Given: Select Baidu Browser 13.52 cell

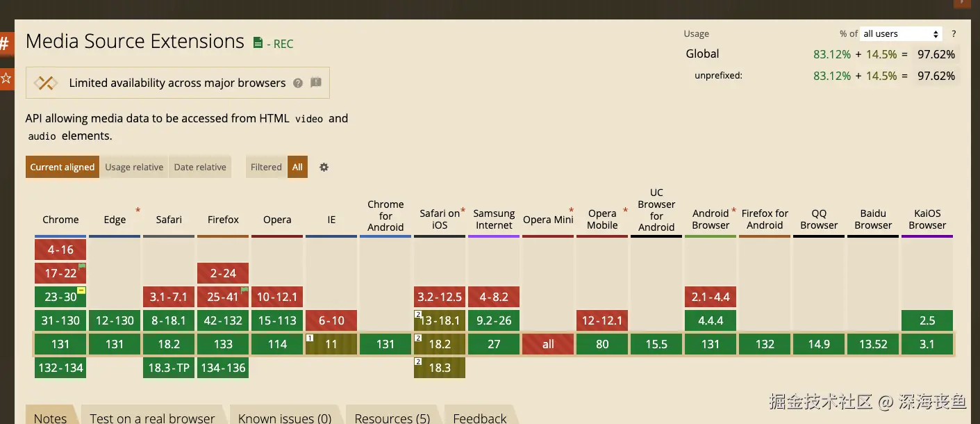Looking at the screenshot, I should tap(873, 344).
